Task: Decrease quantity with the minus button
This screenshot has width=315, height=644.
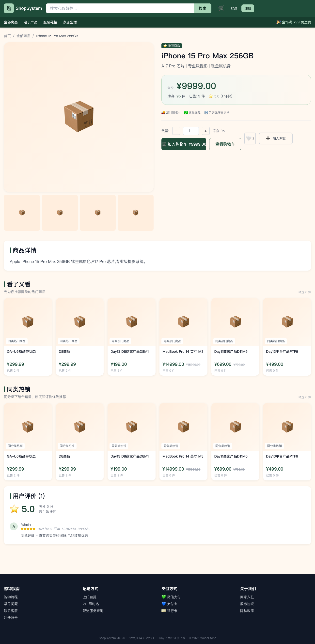Action: coord(176,131)
